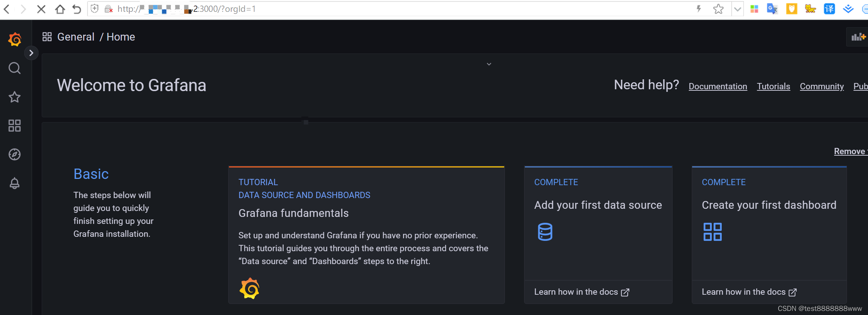Open Starred dashboards star icon in sidebar
Screen dimensions: 868x315
pos(14,97)
